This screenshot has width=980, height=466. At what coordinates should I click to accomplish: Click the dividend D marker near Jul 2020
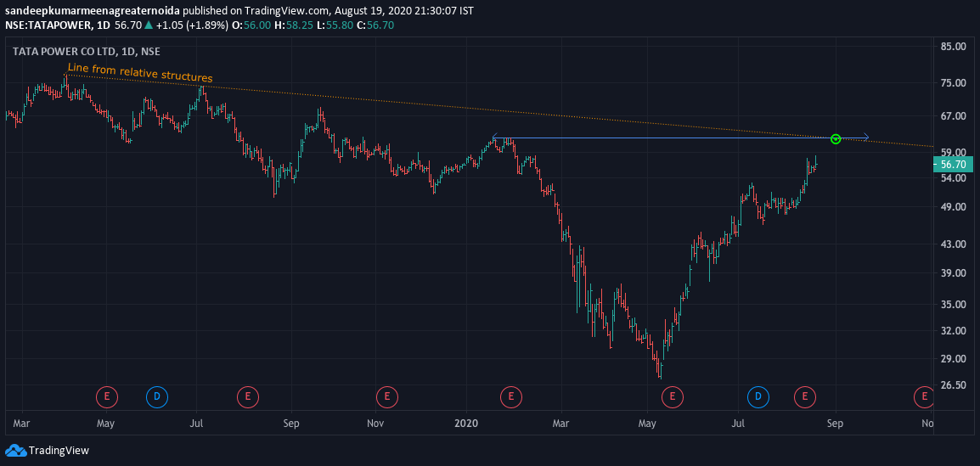coord(758,396)
